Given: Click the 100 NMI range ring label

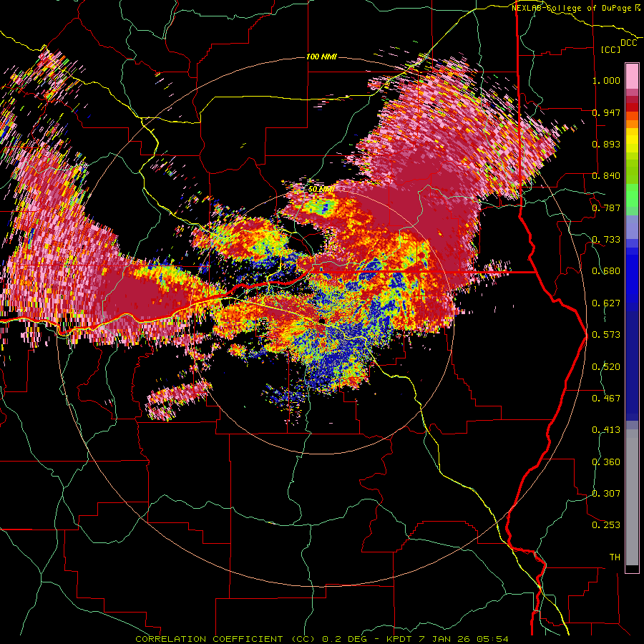Looking at the screenshot, I should (x=321, y=57).
